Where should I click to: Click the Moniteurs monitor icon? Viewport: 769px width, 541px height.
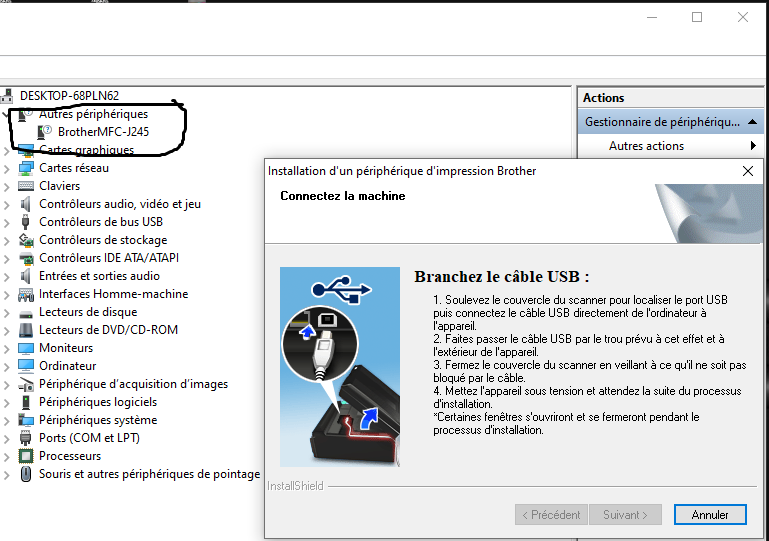(26, 348)
